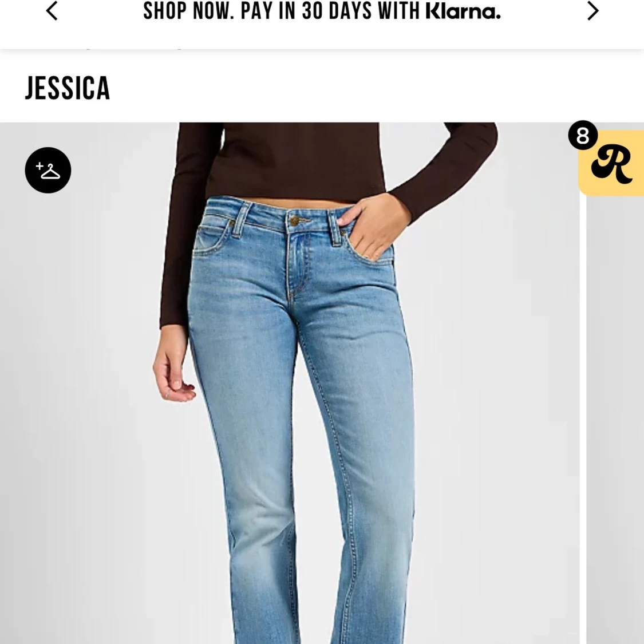The height and width of the screenshot is (644, 644).
Task: Tap the black number 8 notification badge
Action: (583, 135)
